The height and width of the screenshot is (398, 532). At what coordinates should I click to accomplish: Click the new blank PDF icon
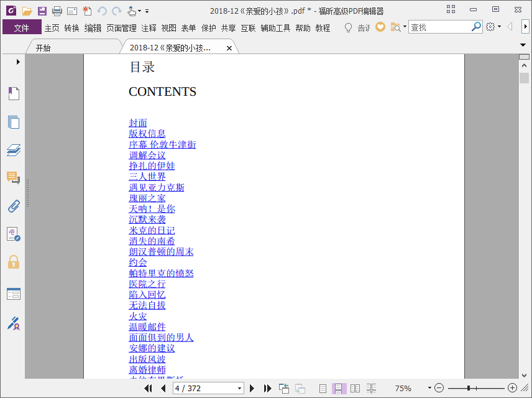(87, 11)
